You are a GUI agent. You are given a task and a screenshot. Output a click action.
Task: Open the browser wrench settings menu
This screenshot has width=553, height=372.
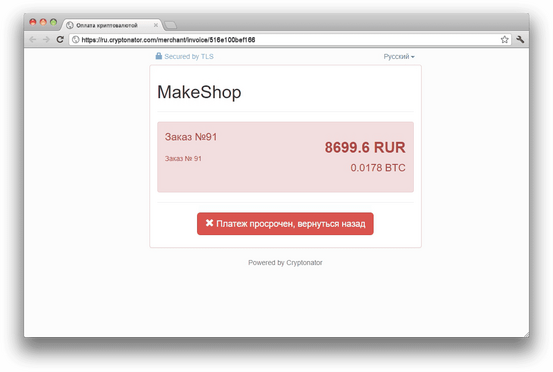[x=520, y=39]
